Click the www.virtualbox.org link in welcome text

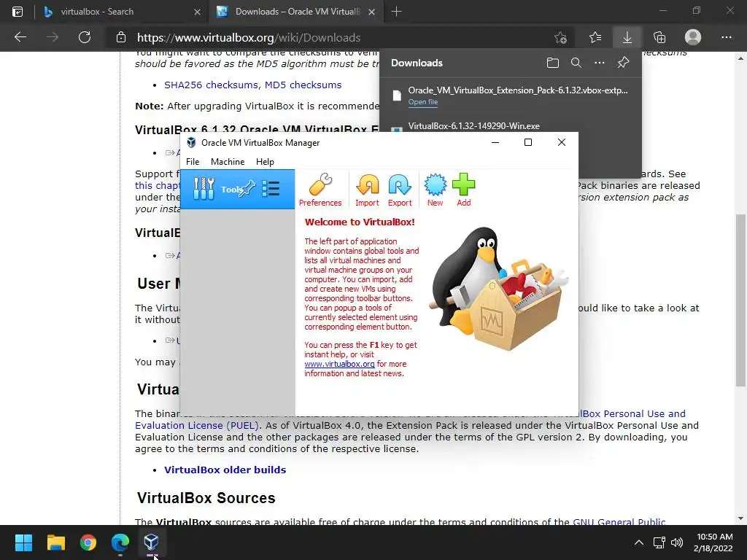pyautogui.click(x=340, y=364)
